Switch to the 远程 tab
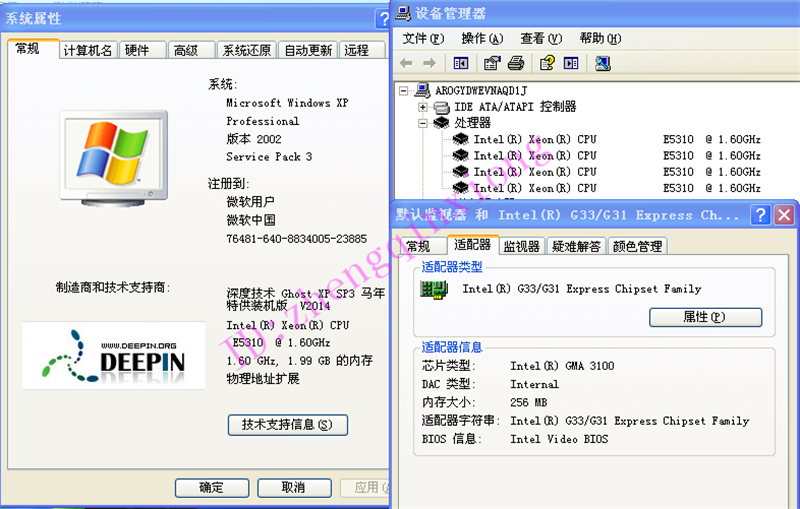 click(361, 50)
